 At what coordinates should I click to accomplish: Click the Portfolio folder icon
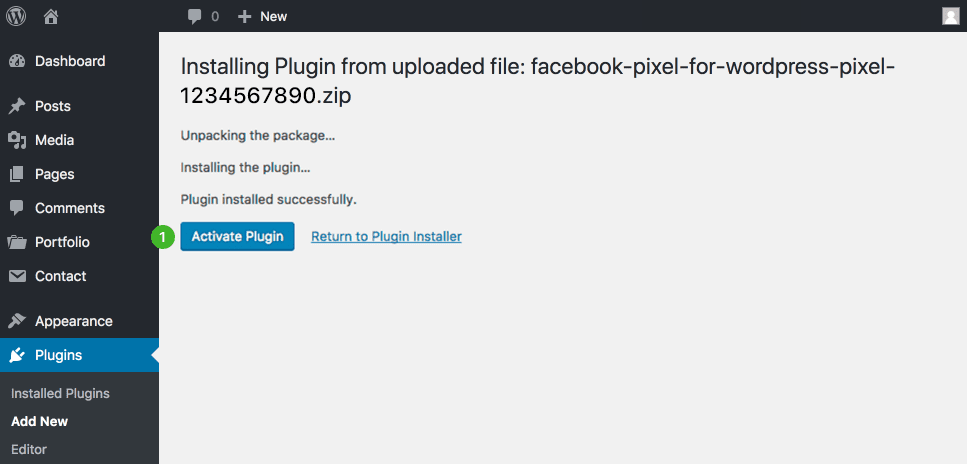[x=17, y=242]
